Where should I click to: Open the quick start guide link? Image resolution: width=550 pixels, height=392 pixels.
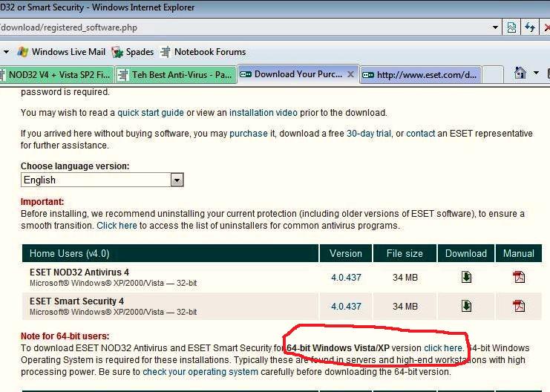[x=151, y=113]
